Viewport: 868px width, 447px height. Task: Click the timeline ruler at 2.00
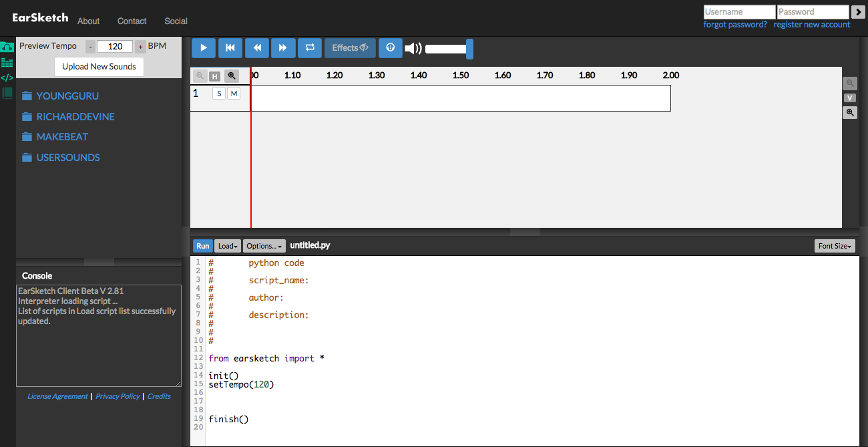click(671, 76)
